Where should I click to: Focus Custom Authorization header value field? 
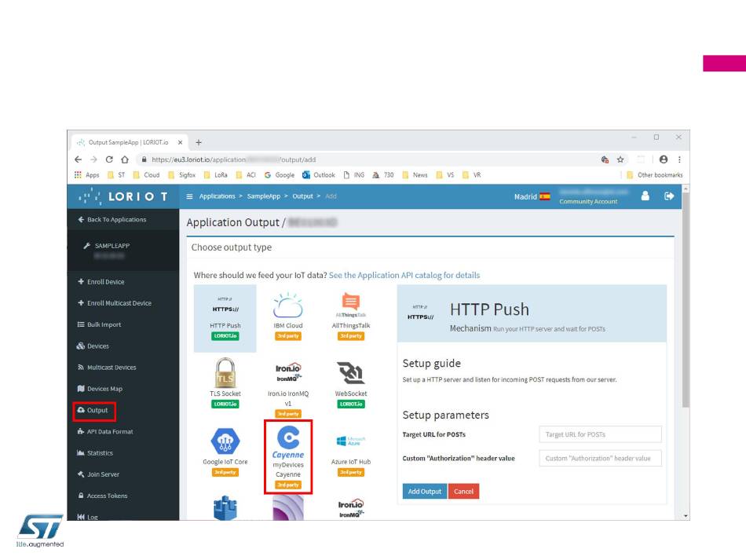[x=600, y=458]
